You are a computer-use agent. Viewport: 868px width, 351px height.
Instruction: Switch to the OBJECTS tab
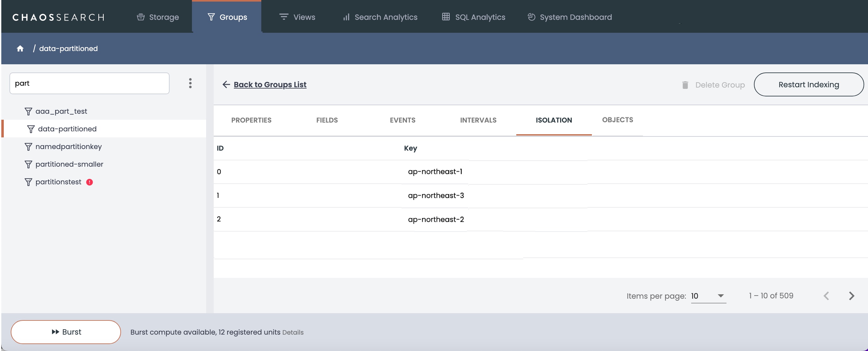click(617, 120)
